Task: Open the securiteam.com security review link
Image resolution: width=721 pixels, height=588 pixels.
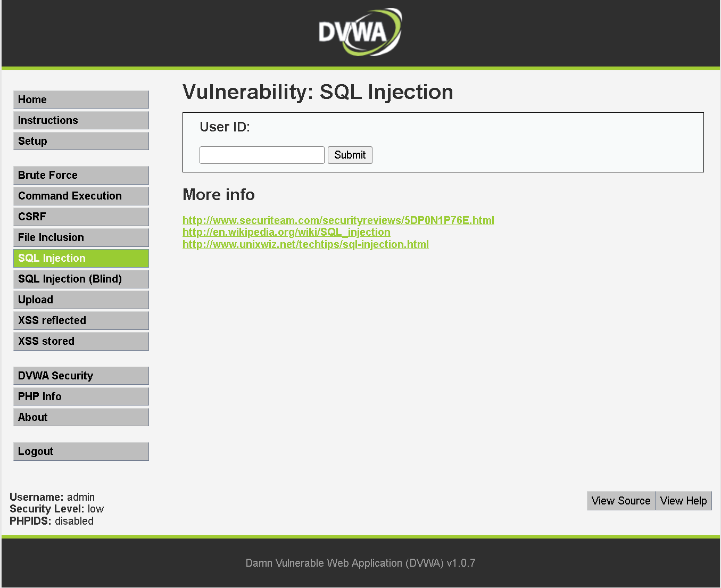Action: pos(338,220)
